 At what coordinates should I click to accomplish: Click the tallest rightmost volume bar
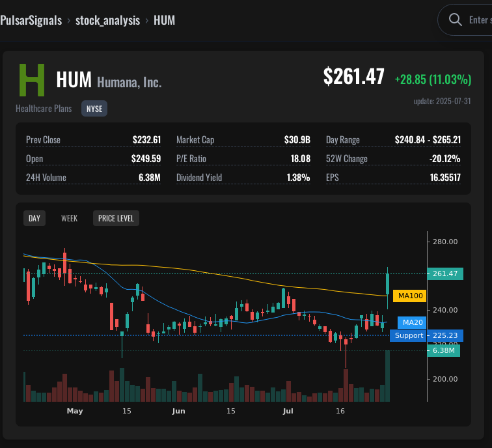(387, 376)
